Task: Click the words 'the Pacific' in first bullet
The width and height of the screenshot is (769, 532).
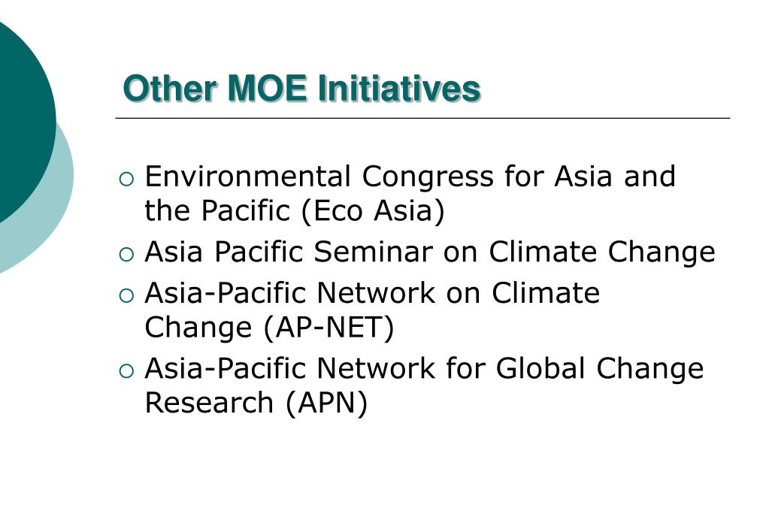Action: [217, 211]
